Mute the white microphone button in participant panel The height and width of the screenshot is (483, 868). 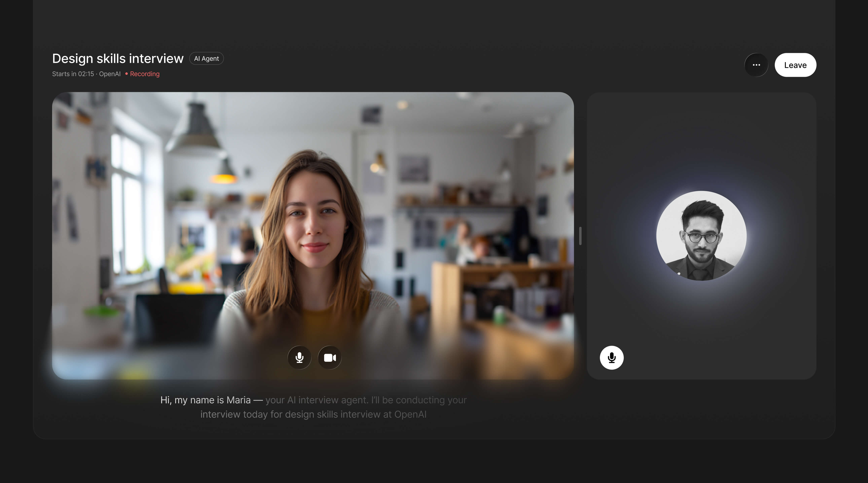612,358
